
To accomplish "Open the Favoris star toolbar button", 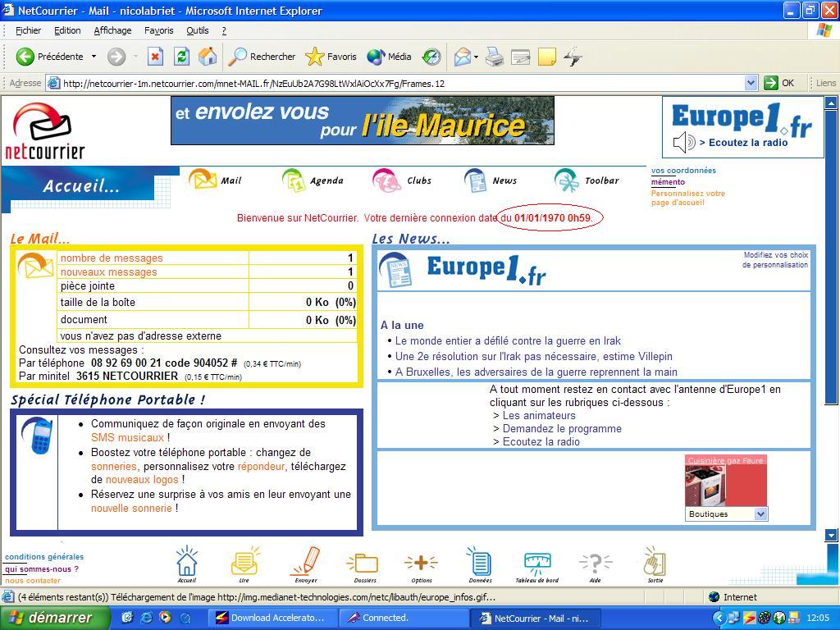I will [x=331, y=57].
